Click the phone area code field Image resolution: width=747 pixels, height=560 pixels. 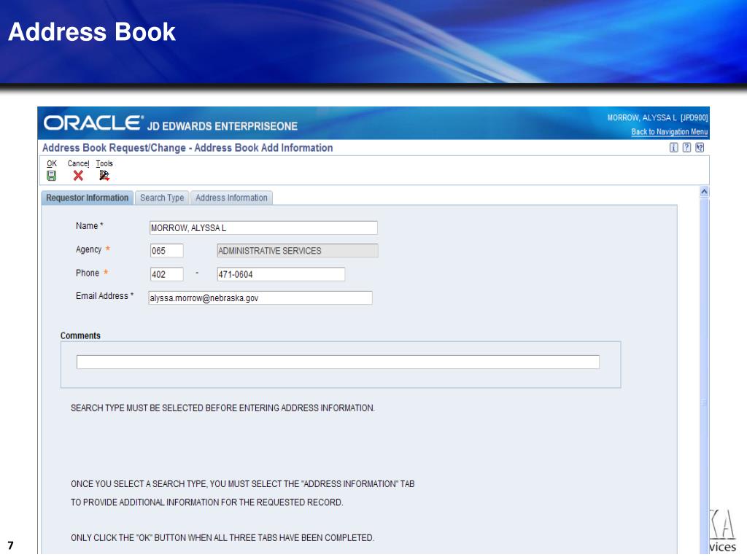(x=166, y=274)
